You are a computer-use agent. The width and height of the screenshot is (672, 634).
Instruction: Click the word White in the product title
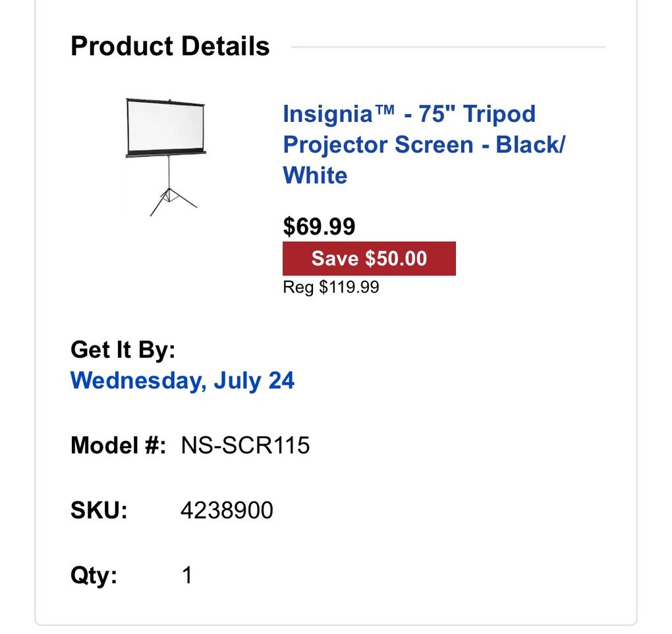point(314,175)
